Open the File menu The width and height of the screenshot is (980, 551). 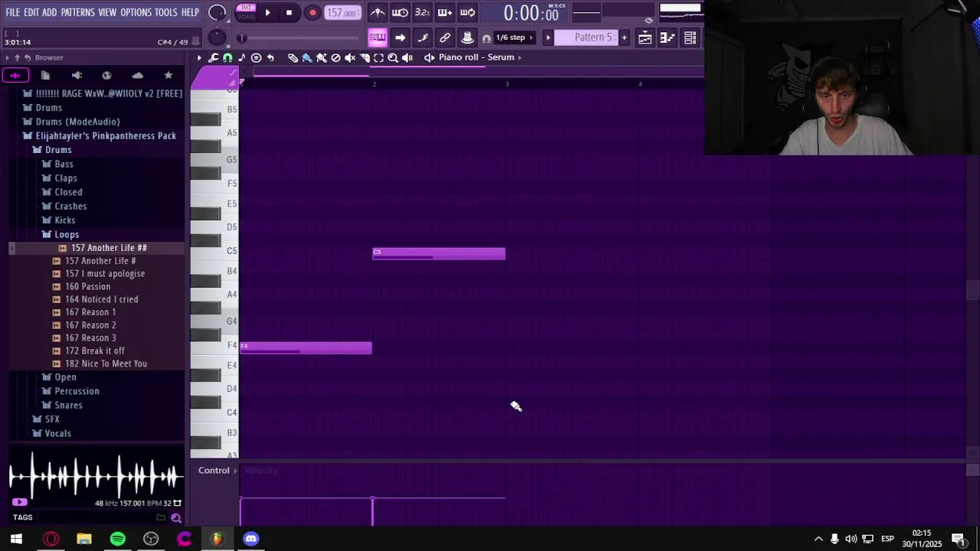pyautogui.click(x=13, y=12)
